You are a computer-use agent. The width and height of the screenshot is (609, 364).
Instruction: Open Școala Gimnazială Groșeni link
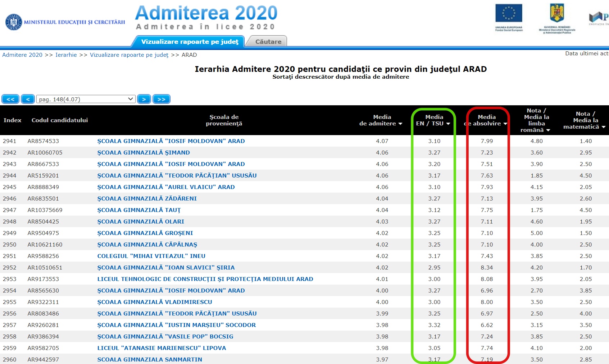click(x=145, y=233)
